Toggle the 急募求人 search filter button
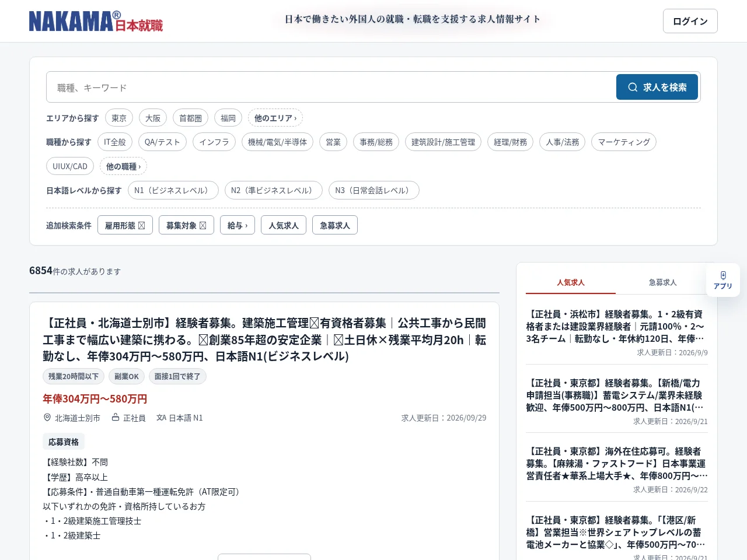Viewport: 747px width, 560px height. tap(335, 225)
